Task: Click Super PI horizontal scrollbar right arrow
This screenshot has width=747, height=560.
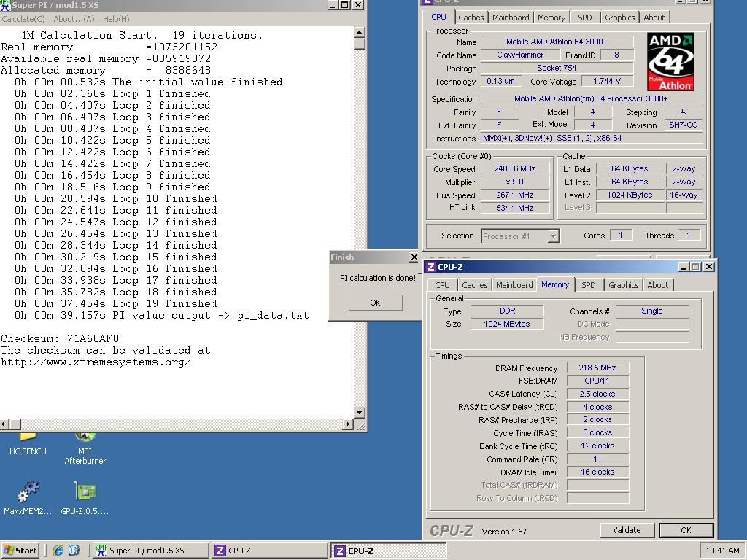Action: (348, 424)
